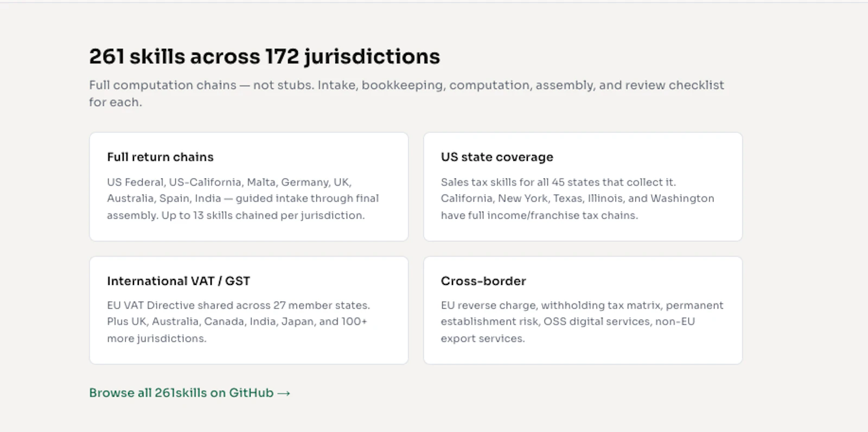
Task: Click the EU VAT Directive description text
Action: (x=238, y=322)
